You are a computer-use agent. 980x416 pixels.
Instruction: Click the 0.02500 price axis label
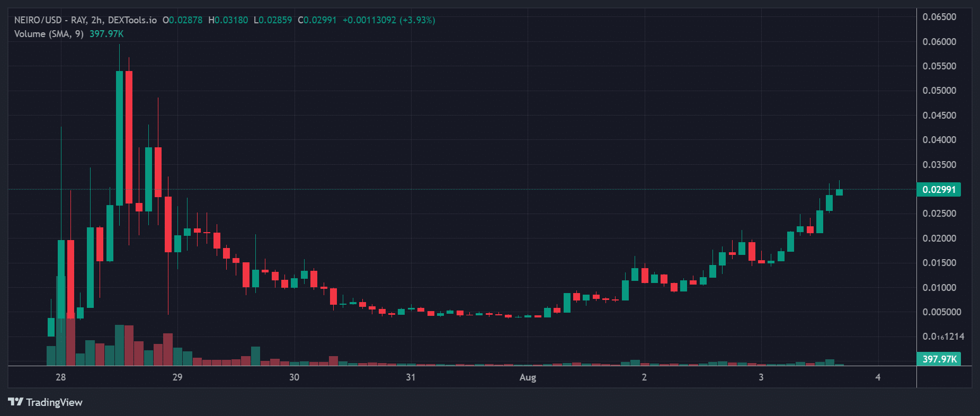939,214
